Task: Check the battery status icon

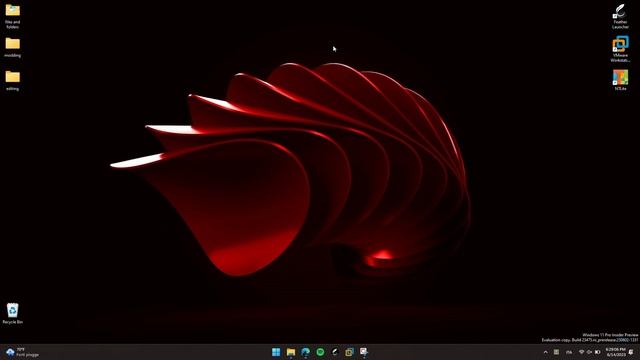Action: (598, 352)
